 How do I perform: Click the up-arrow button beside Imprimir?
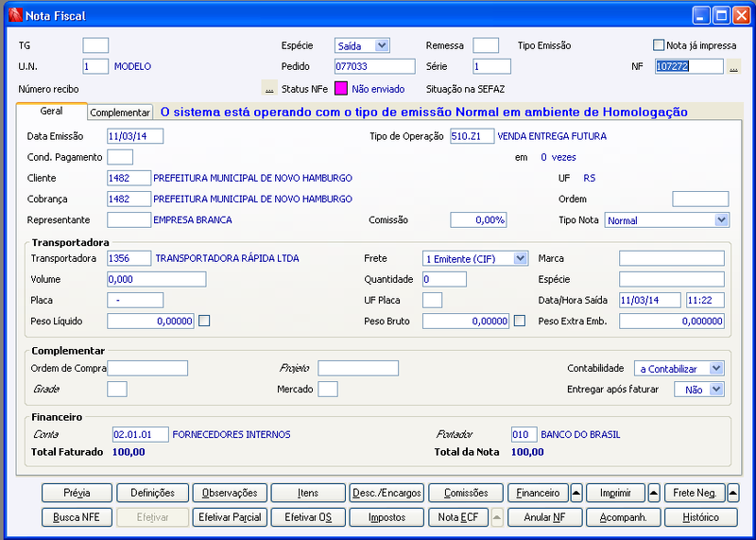[x=654, y=493]
